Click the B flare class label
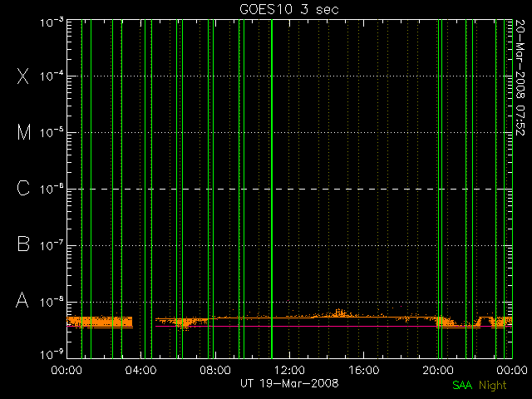The image size is (532, 399). point(23,244)
